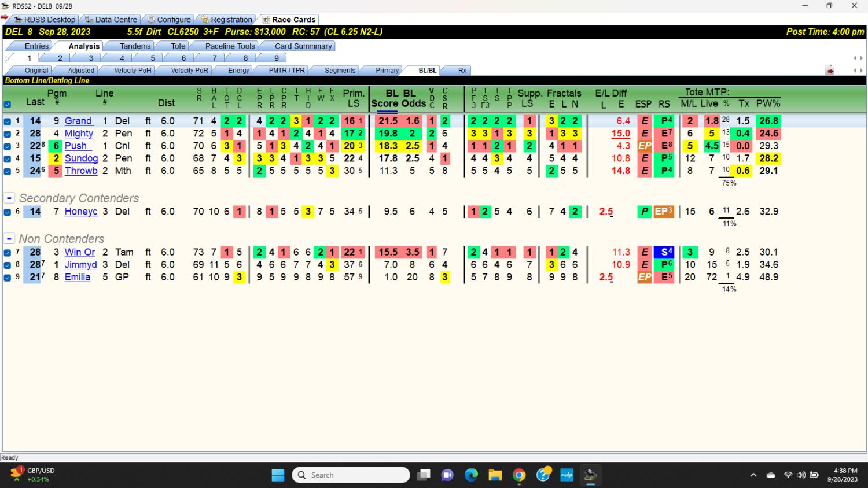Uncheck the Mighty row checkbox
This screenshot has width=868, height=488.
coord(8,134)
